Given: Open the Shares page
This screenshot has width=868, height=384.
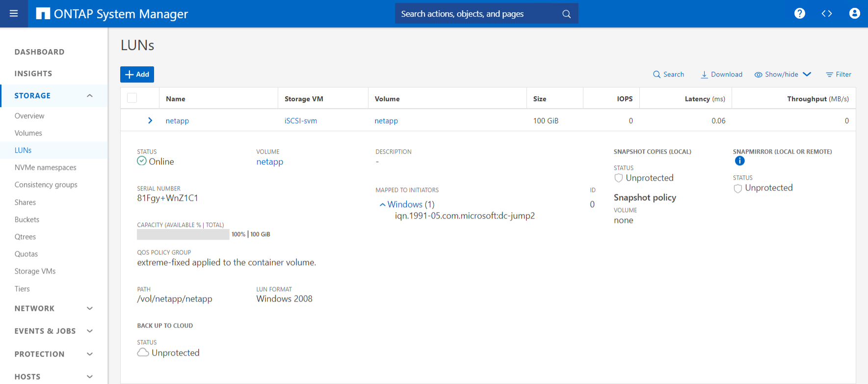Looking at the screenshot, I should pyautogui.click(x=25, y=202).
